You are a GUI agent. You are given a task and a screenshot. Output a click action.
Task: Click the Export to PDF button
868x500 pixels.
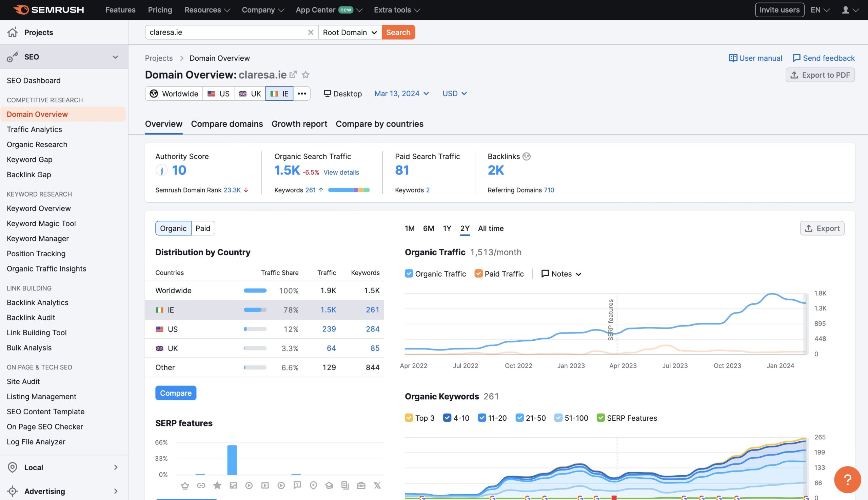click(x=820, y=75)
